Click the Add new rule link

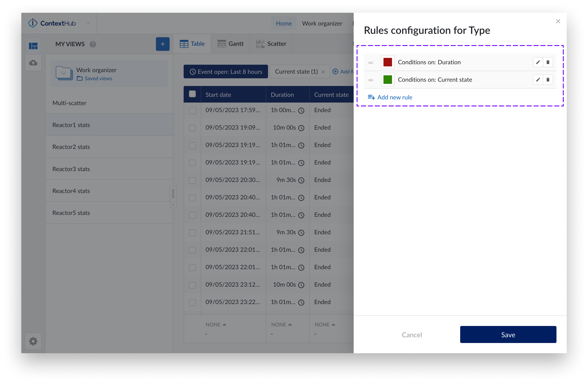pos(390,97)
